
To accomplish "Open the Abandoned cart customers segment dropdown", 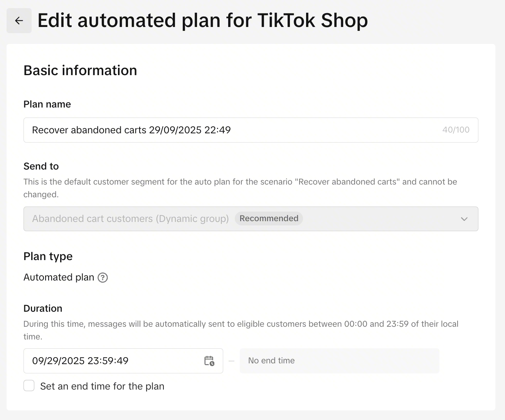I will (x=130, y=219).
